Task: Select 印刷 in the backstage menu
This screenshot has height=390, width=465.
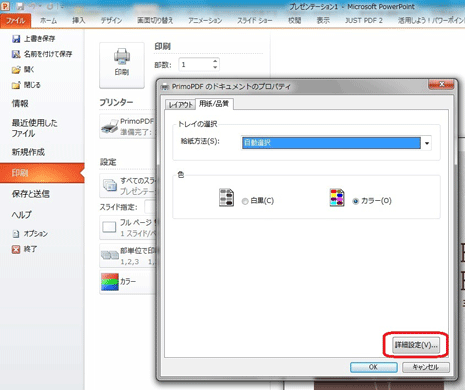Action: click(x=42, y=173)
